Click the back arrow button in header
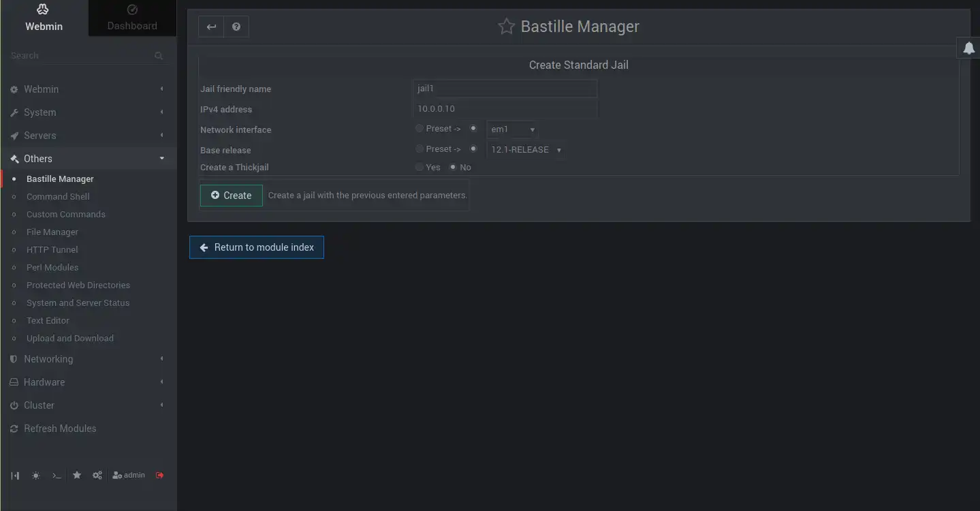The height and width of the screenshot is (511, 980). coord(211,27)
